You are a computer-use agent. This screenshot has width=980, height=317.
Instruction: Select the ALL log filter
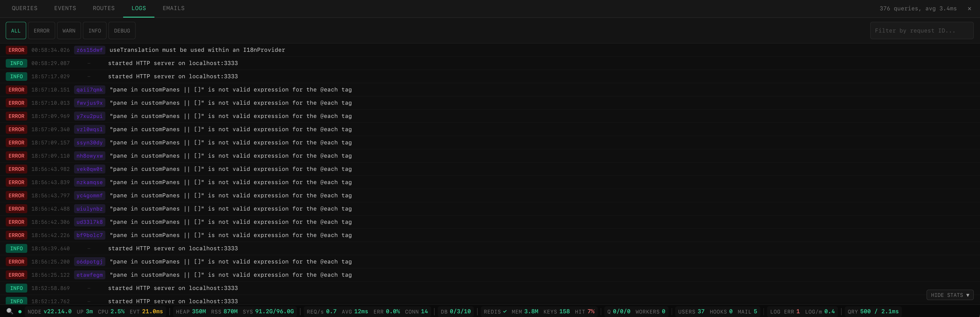(16, 30)
